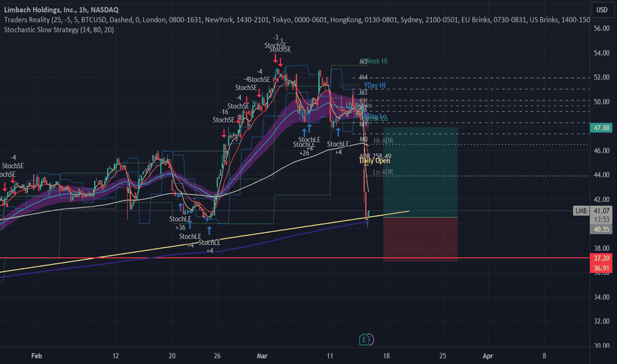Click the 'Feb' date on time axis
This screenshot has height=364, width=617.
(x=36, y=356)
